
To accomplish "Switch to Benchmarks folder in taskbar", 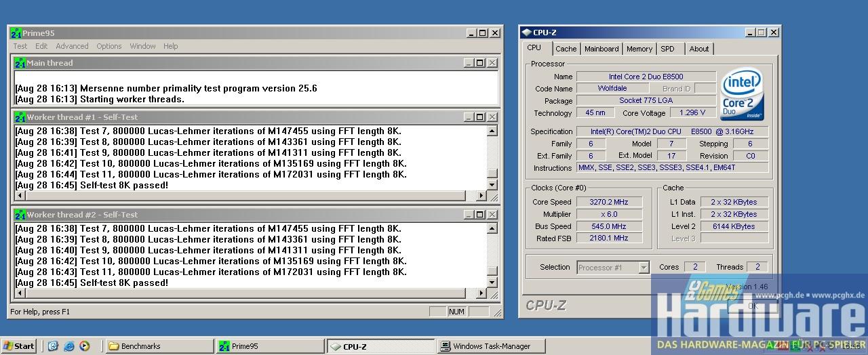I will pos(159,346).
